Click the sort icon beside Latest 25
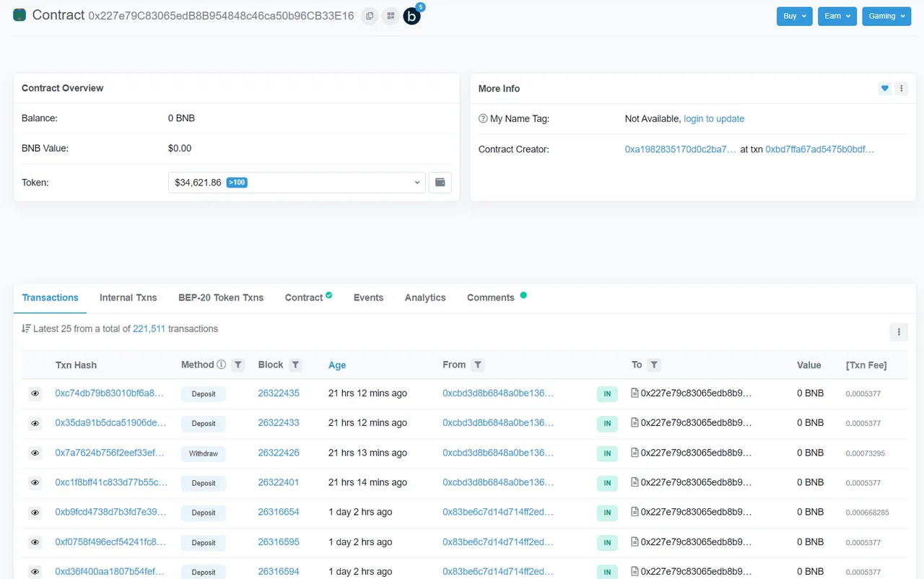The width and height of the screenshot is (924, 579). click(x=26, y=328)
